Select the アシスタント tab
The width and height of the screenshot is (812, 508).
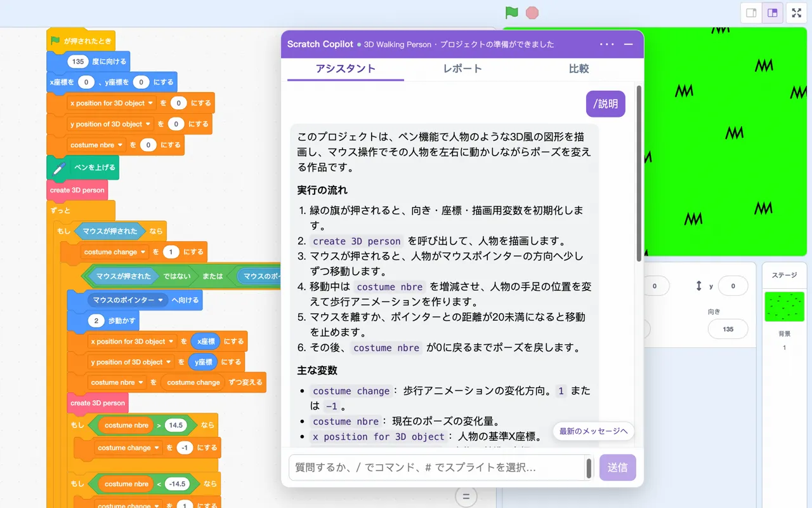(x=346, y=69)
